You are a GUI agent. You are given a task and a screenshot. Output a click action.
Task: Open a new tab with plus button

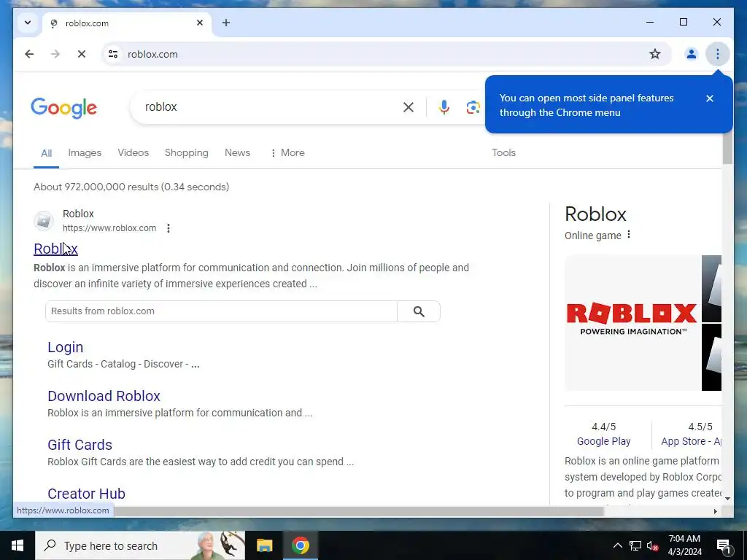(x=226, y=23)
